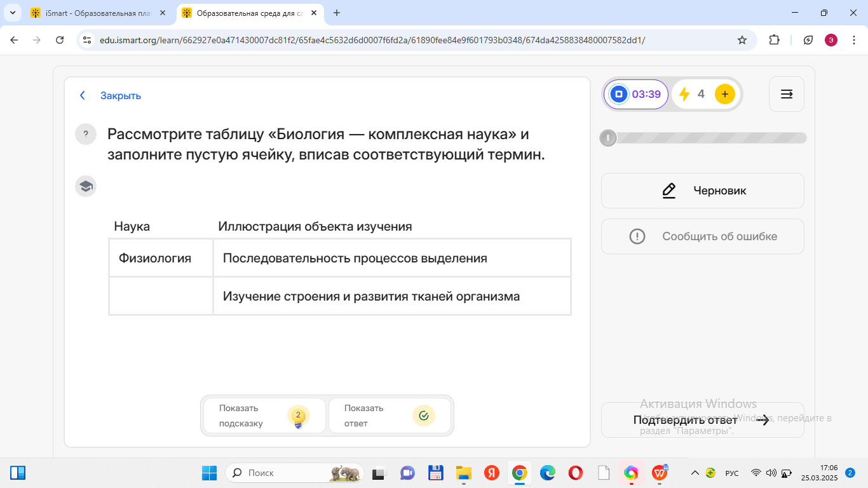Viewport: 868px width, 488px height.
Task: Click the Наука column header
Action: tap(132, 227)
